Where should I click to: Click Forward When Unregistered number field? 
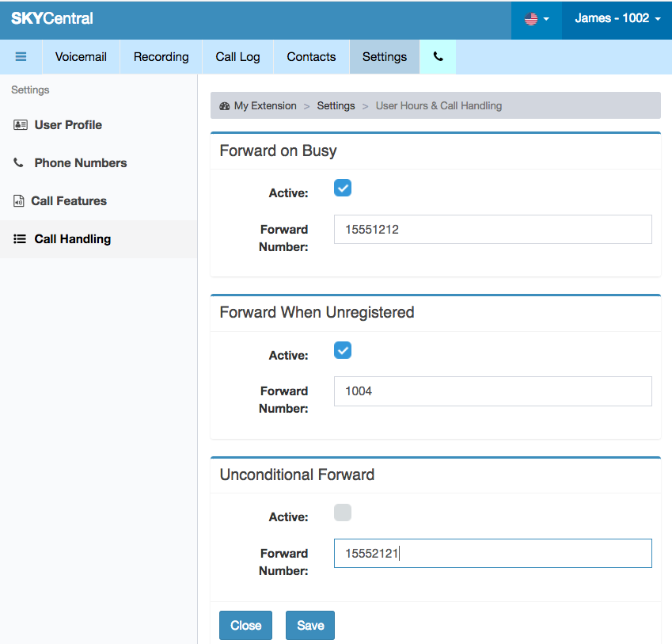pos(493,391)
